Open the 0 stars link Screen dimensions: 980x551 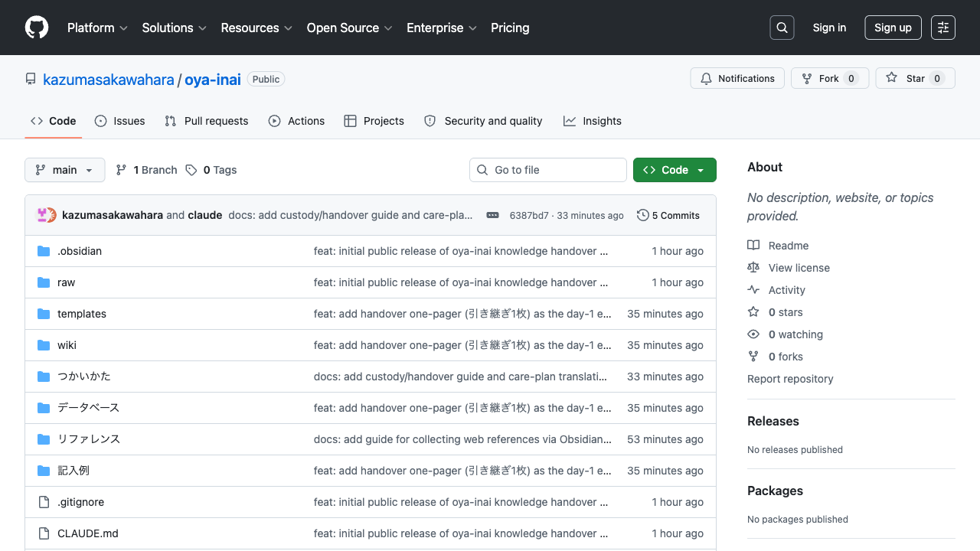point(786,312)
